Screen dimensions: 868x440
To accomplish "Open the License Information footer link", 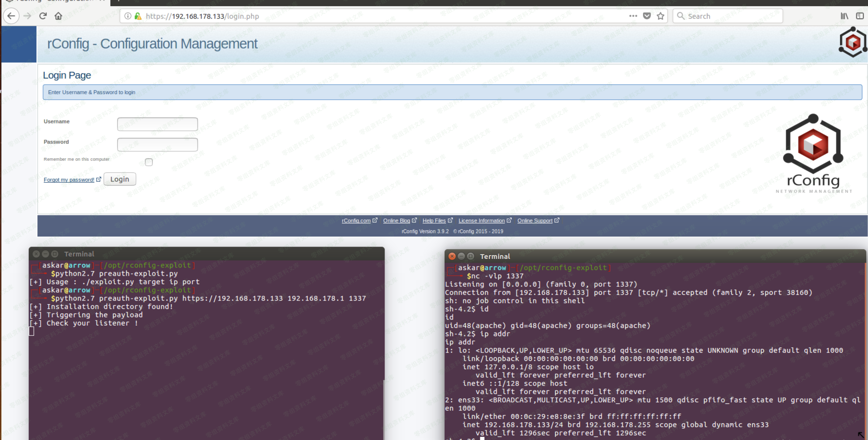I will 481,221.
